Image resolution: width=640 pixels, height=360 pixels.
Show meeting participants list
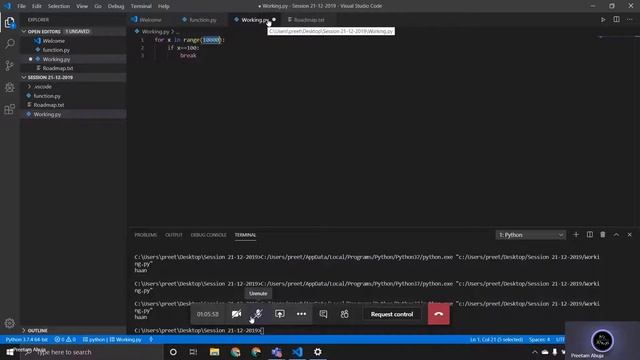344,314
